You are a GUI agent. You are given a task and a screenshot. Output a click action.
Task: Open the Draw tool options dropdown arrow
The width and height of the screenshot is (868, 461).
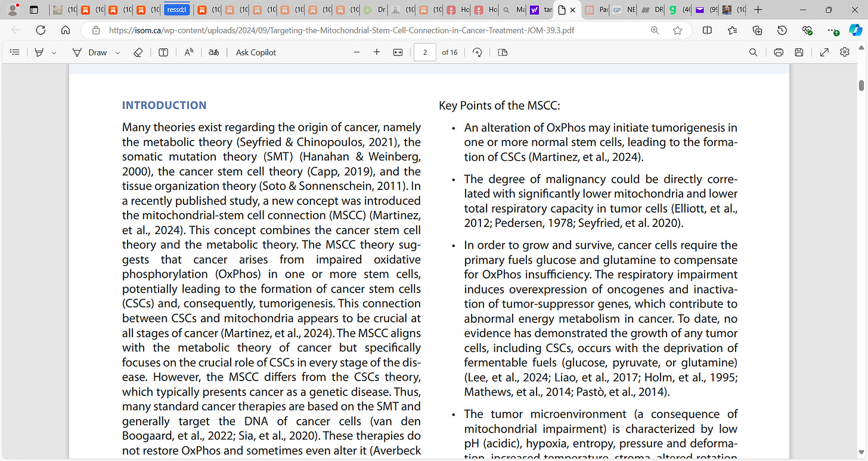click(x=117, y=52)
